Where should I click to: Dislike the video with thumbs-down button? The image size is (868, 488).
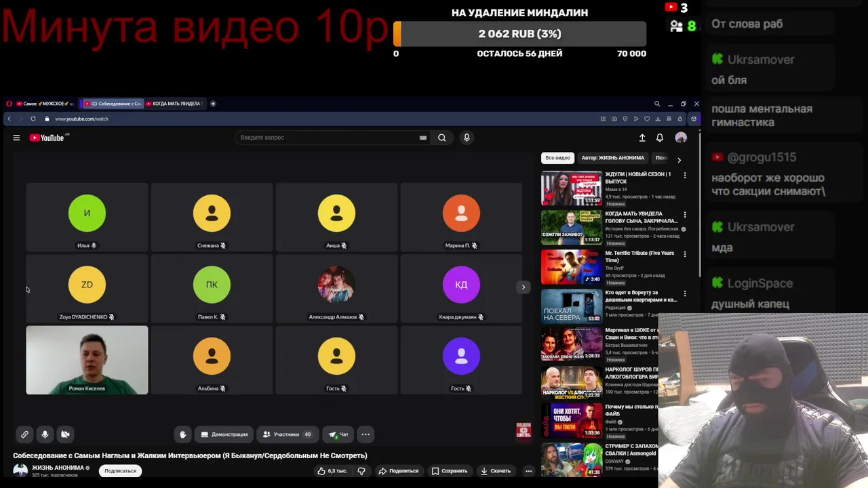click(x=361, y=471)
